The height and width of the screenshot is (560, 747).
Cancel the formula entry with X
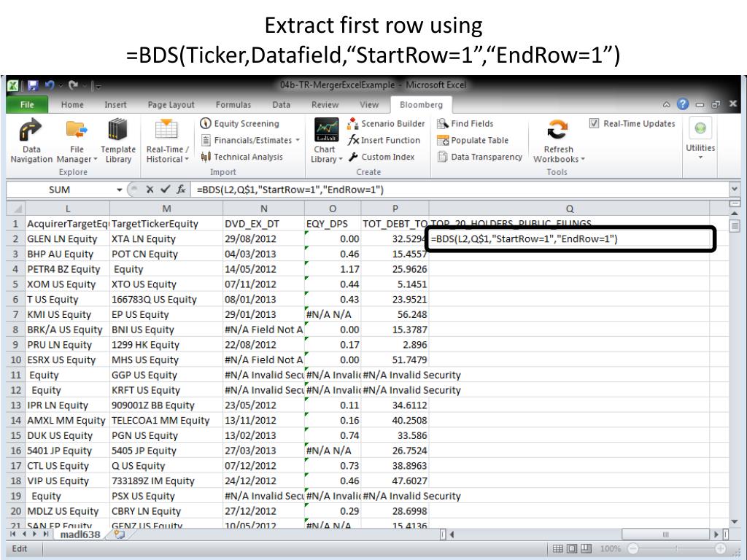(150, 190)
